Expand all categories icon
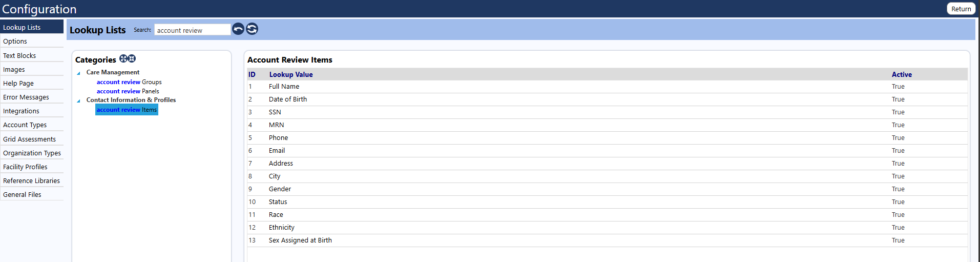 (123, 59)
